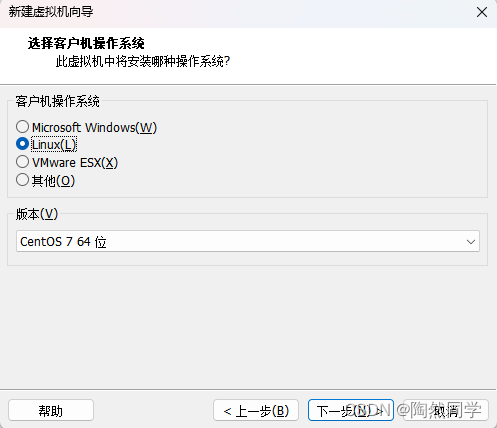Click the 其他(O) option label text
The image size is (497, 428).
click(53, 181)
